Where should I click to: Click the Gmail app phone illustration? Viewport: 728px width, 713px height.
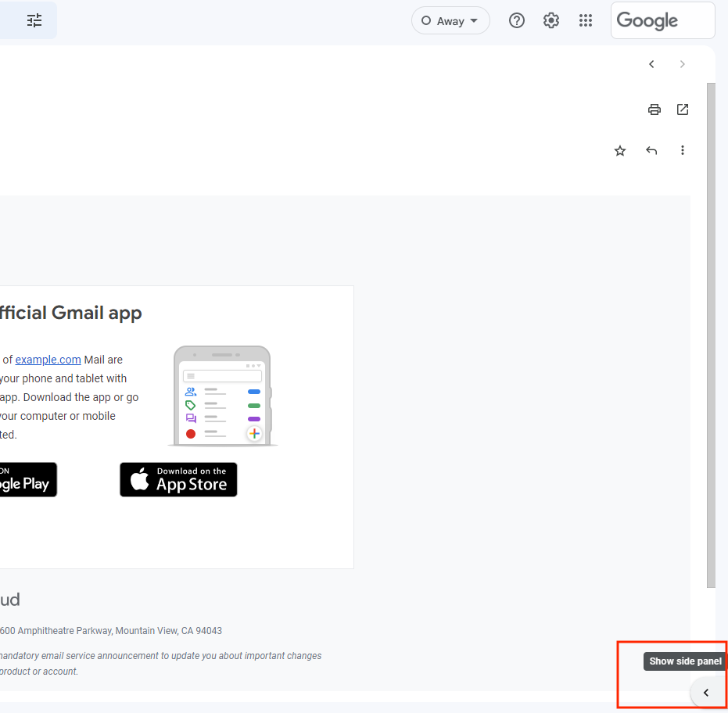[222, 395]
